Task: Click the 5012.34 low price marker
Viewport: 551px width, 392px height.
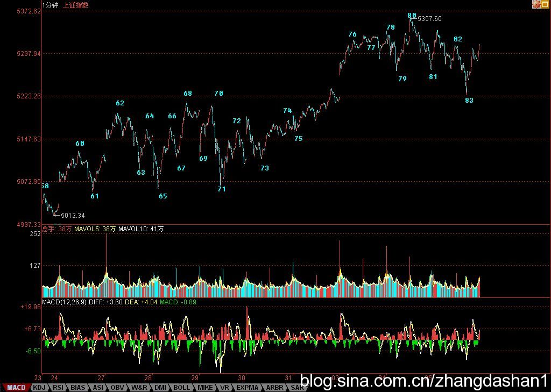Action: (73, 216)
